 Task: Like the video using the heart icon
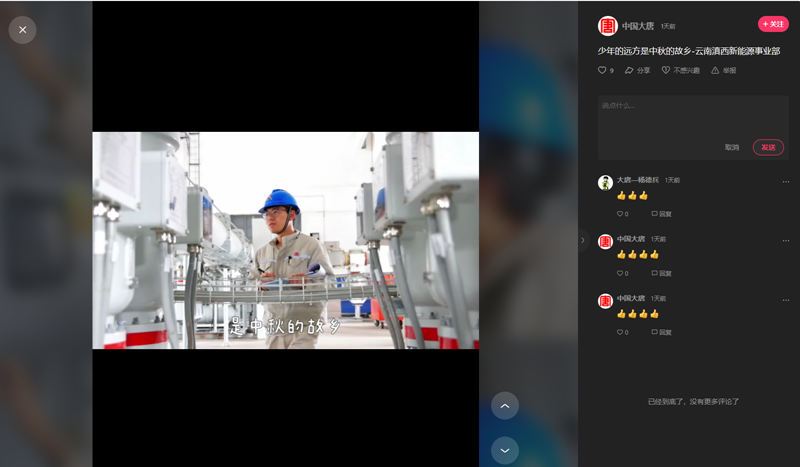(603, 71)
